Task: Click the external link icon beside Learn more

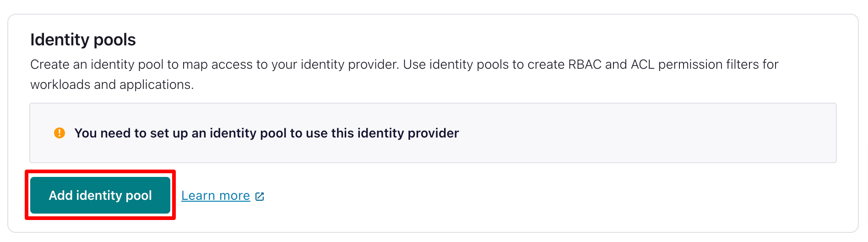Action: (260, 197)
